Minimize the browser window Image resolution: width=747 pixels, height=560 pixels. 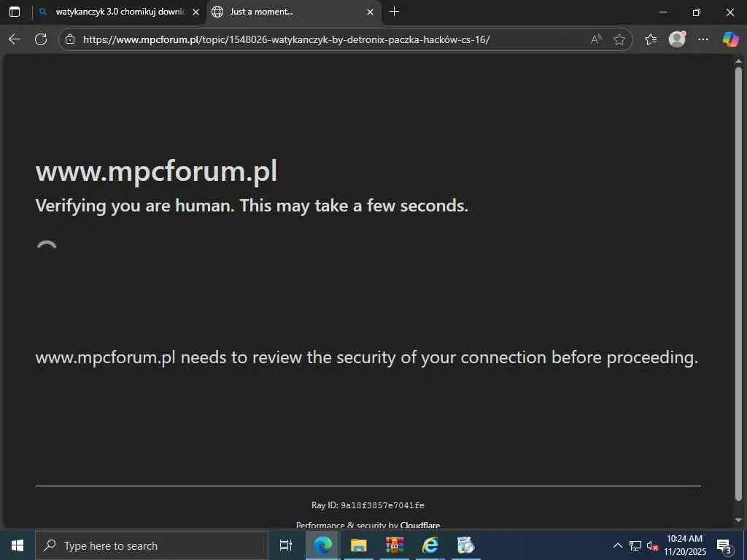662,12
